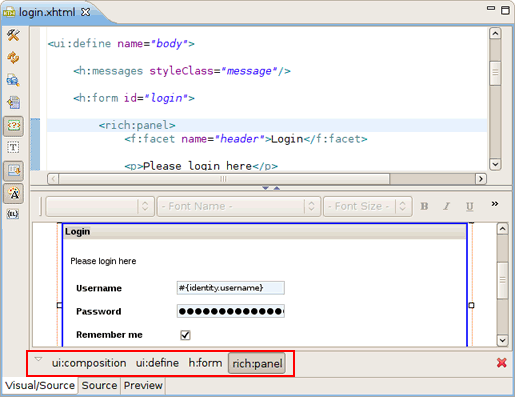Open the Page Design Options icon
The image size is (515, 397).
click(13, 80)
